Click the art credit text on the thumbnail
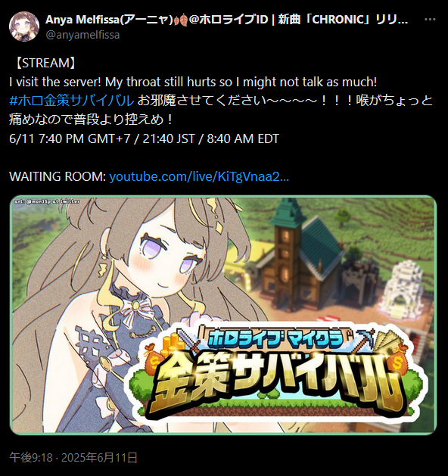The width and height of the screenshot is (448, 476). (x=47, y=201)
